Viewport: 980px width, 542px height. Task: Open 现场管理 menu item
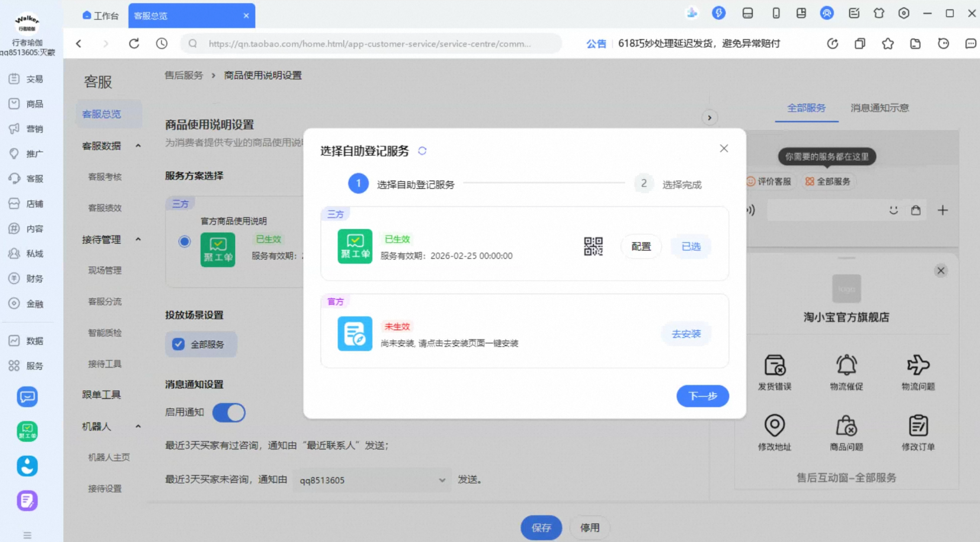[105, 270]
